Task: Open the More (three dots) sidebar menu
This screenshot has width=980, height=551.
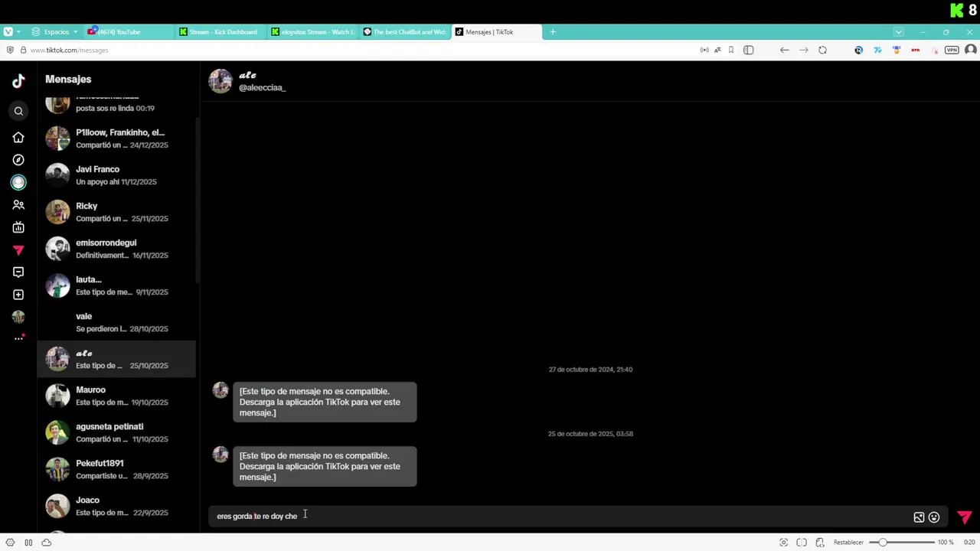Action: tap(18, 338)
